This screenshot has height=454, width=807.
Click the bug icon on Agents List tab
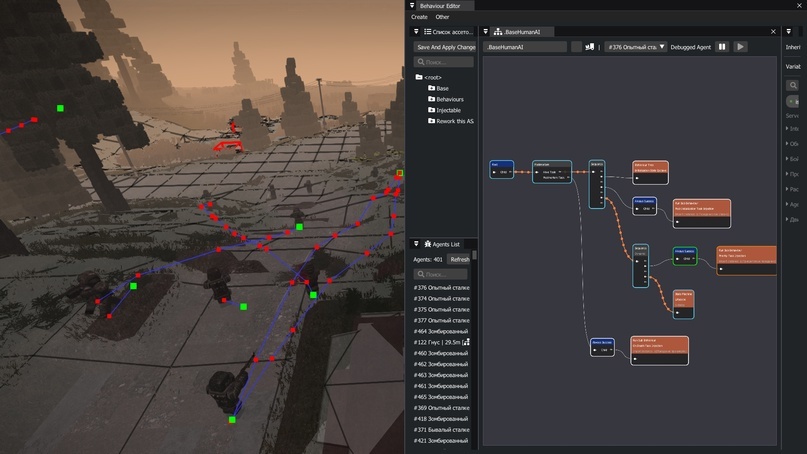(x=427, y=244)
